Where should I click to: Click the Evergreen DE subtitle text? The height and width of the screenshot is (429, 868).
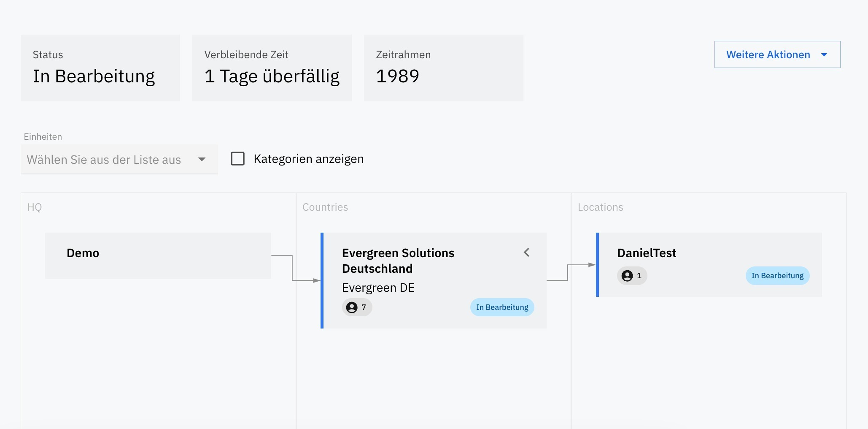(x=378, y=288)
